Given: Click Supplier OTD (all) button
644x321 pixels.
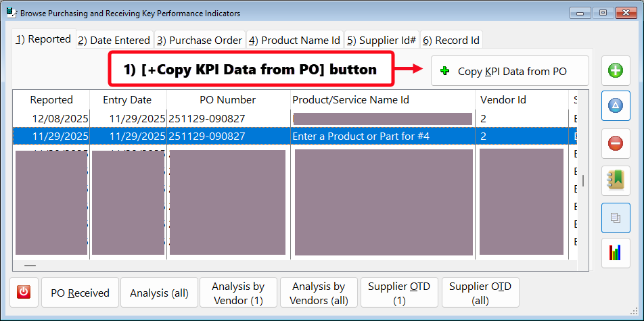Looking at the screenshot, I should (x=480, y=293).
